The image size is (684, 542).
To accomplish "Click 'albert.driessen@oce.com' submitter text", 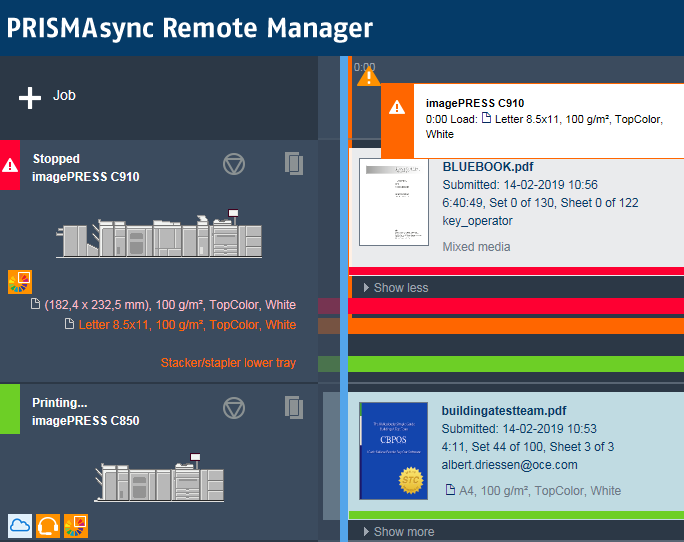I will 510,465.
